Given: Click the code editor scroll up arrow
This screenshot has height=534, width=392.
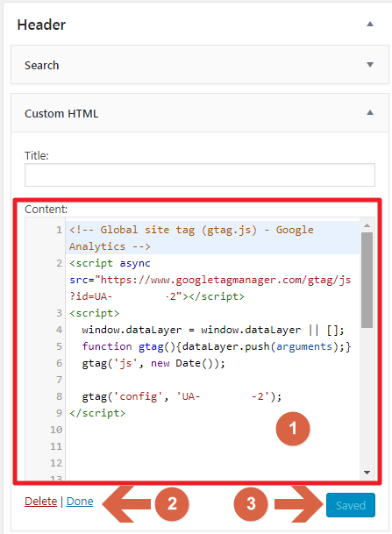Looking at the screenshot, I should coord(367,225).
